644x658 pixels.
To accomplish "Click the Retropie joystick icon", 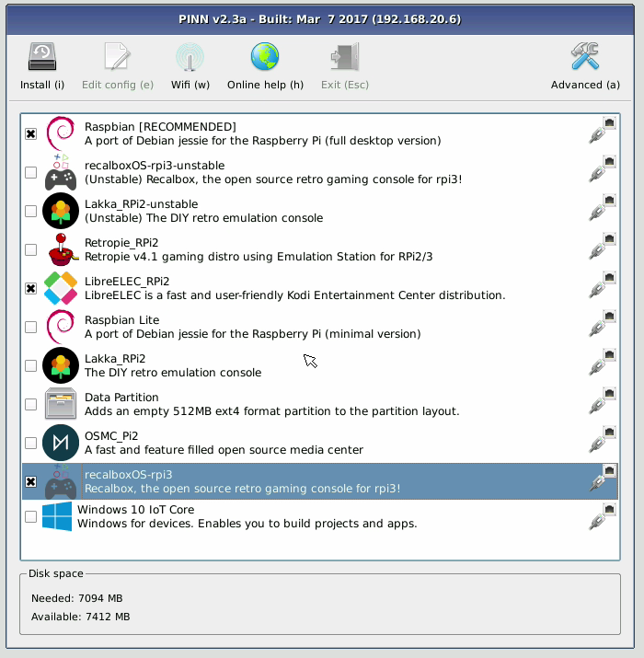I will [x=62, y=249].
